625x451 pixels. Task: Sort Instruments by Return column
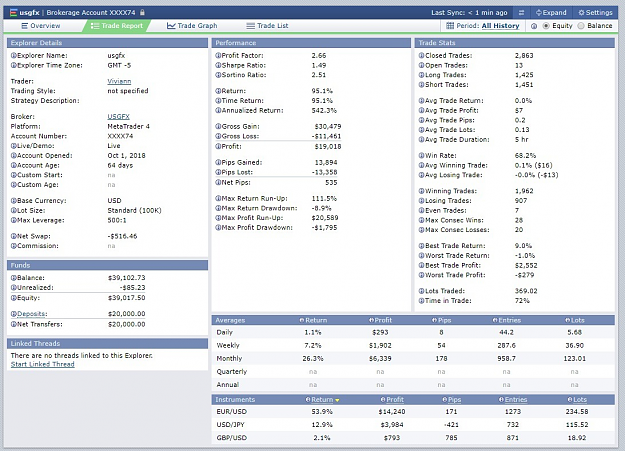[x=322, y=400]
